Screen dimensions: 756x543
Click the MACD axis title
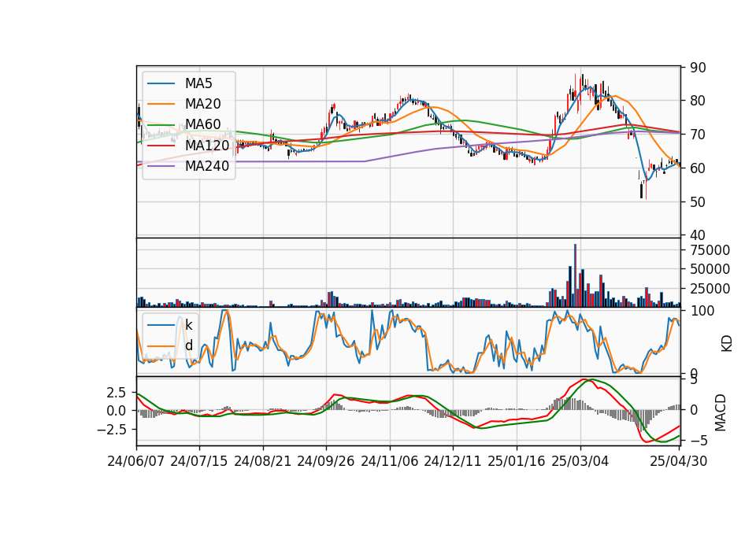[x=721, y=412]
